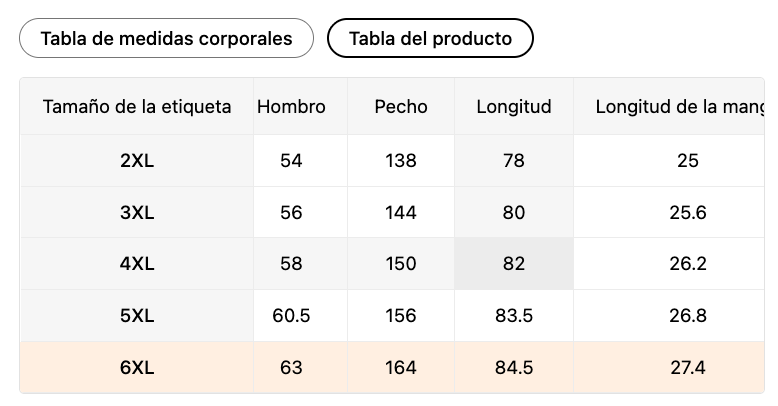Click the Tamaño de la etiqueta header
The width and height of the screenshot is (778, 406).
coord(137,106)
